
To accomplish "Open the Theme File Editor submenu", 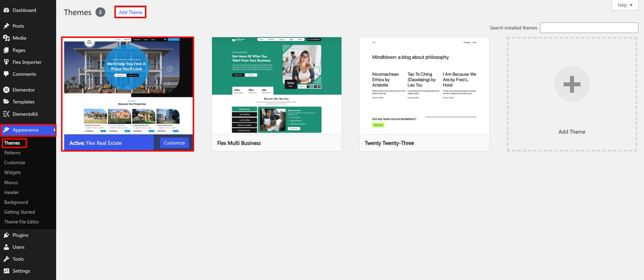I will 22,222.
